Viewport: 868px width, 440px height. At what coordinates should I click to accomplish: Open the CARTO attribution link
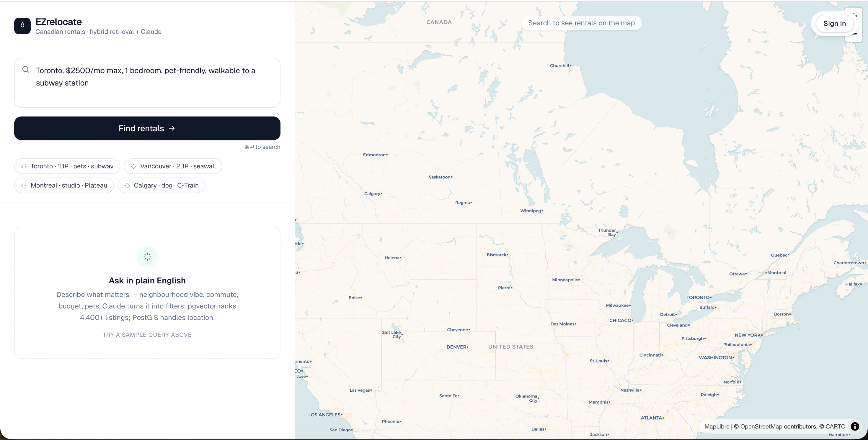tap(835, 426)
